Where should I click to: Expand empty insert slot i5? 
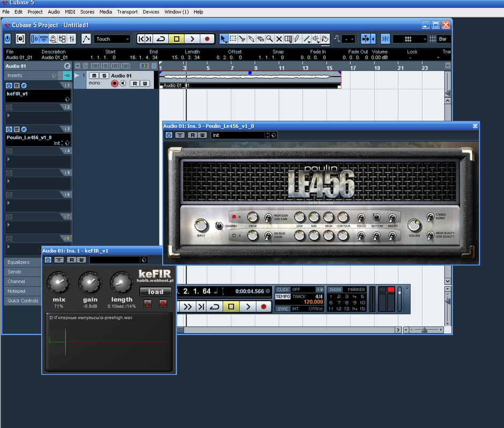[9, 181]
